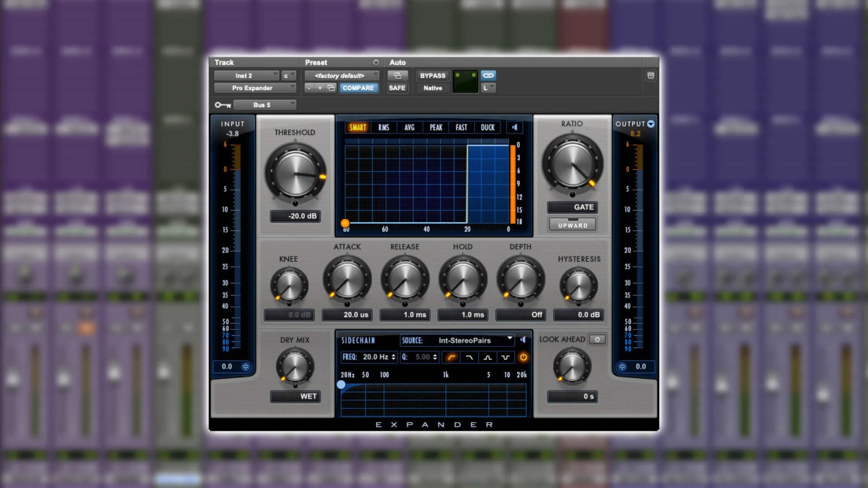Switch to the DUCK metering tab
The image size is (868, 488).
tap(487, 127)
